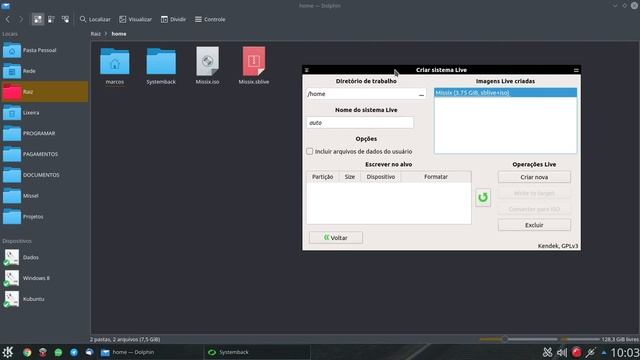Open the network tray icon
The image size is (640, 360).
click(x=590, y=352)
